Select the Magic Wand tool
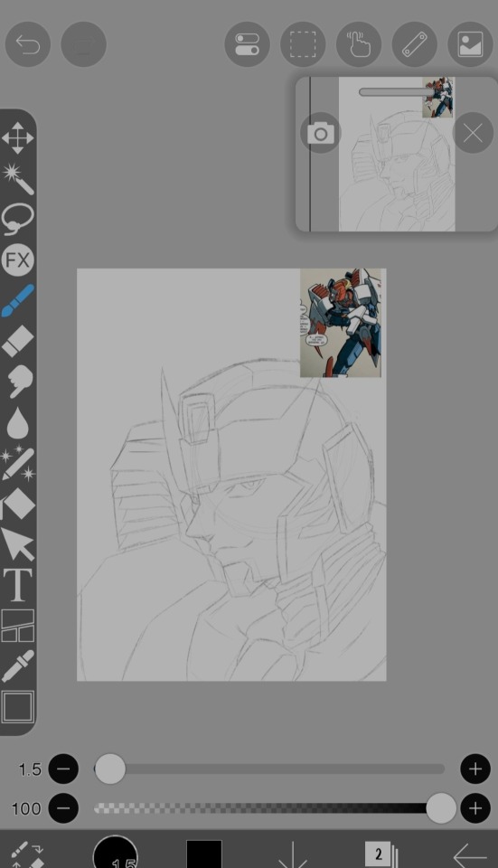This screenshot has width=498, height=868. tap(18, 178)
